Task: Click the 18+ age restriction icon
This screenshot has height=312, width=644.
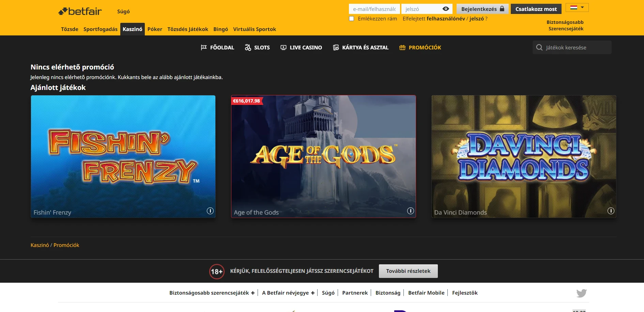Action: point(217,271)
